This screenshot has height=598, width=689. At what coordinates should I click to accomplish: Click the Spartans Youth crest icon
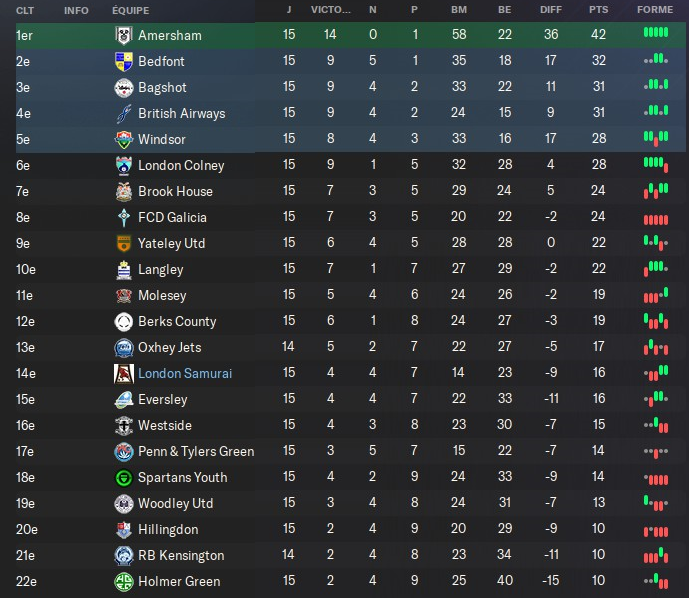[x=123, y=477]
